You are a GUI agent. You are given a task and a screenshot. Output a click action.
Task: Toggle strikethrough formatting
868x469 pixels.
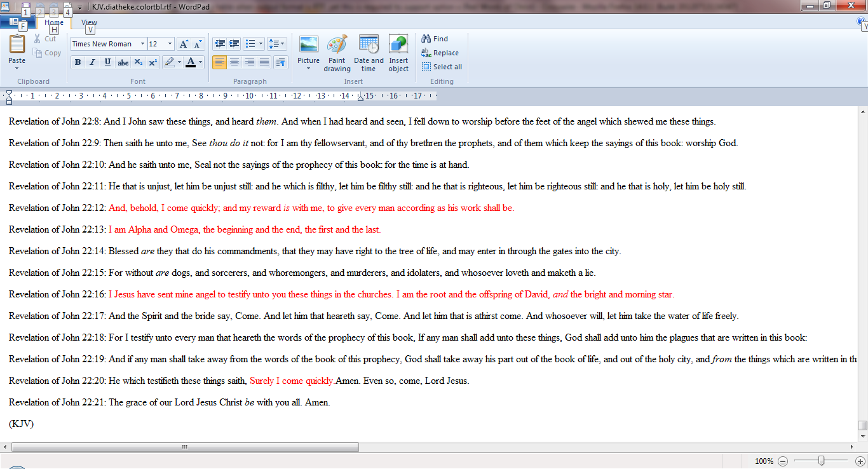(123, 62)
